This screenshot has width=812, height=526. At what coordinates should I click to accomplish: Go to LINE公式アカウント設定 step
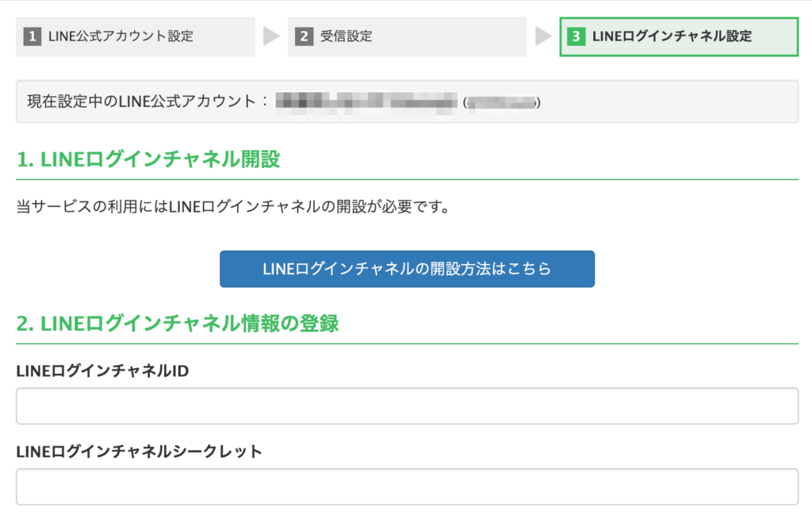121,36
